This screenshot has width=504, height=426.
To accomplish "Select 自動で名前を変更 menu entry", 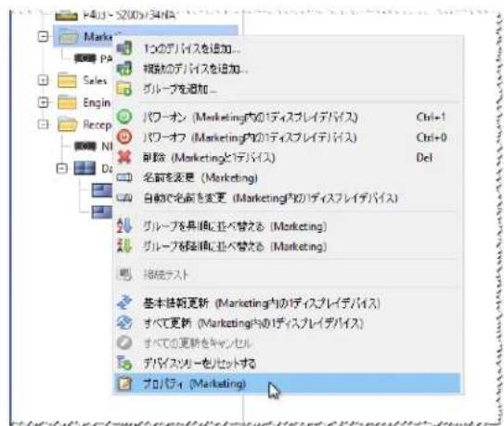I will point(288,198).
